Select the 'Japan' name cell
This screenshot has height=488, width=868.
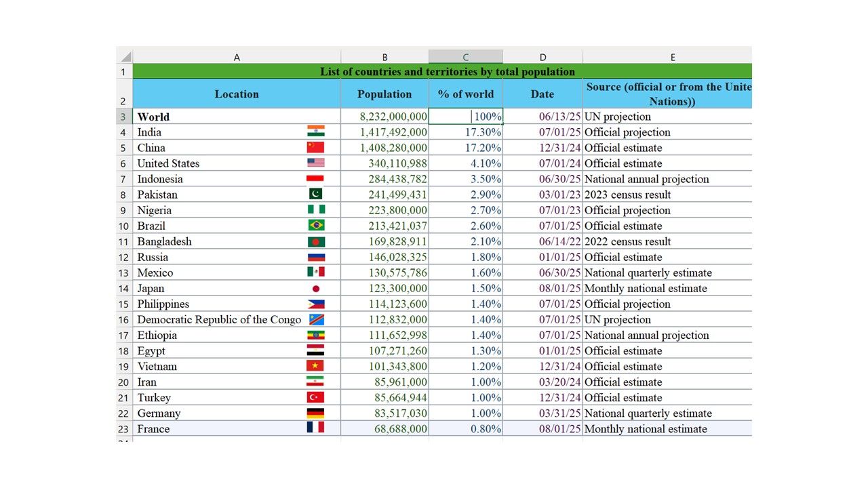237,288
